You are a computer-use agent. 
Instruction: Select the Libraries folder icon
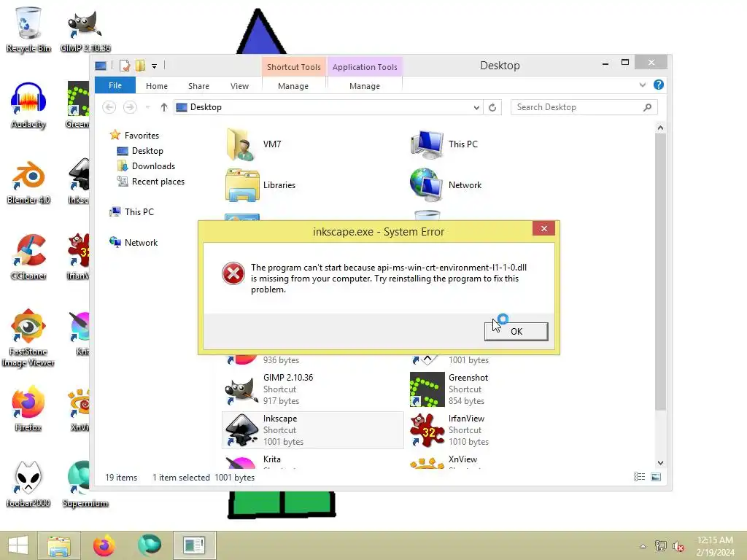click(242, 184)
